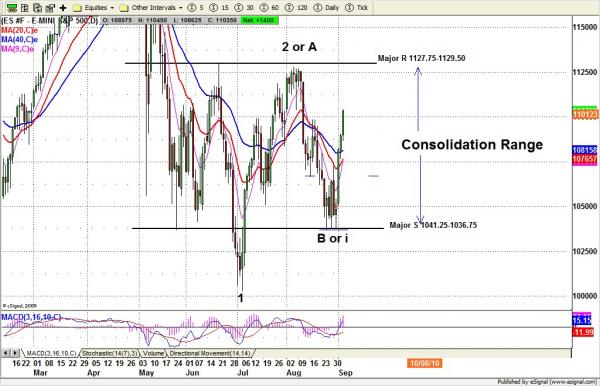
Task: Select the Tick interval button
Action: (x=357, y=8)
